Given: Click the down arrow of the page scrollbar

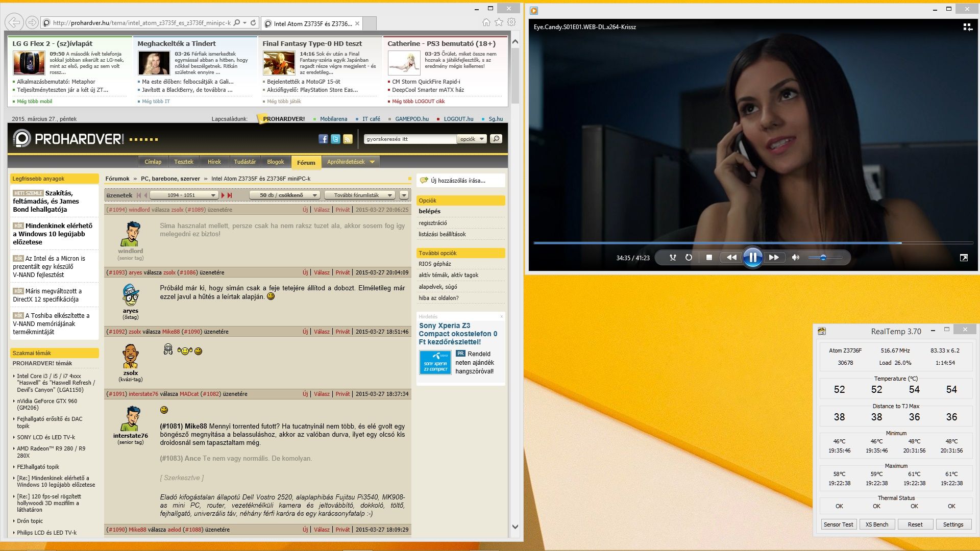Looking at the screenshot, I should 515,527.
